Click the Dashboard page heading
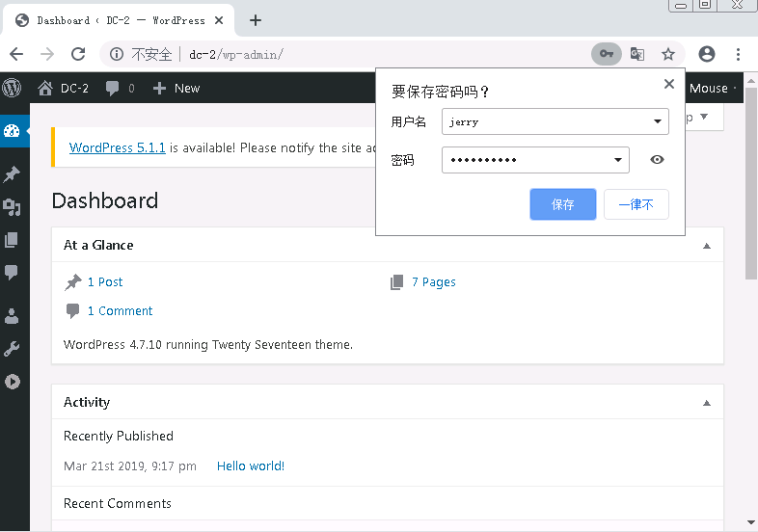 coord(105,200)
